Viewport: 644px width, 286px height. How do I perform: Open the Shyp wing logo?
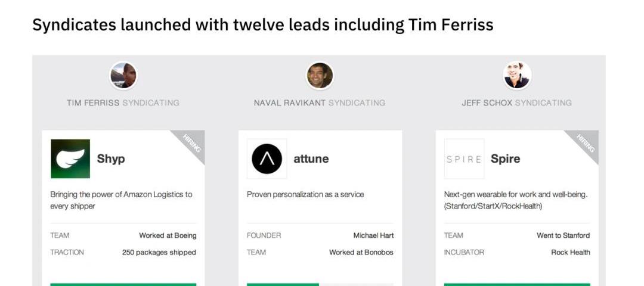point(70,158)
